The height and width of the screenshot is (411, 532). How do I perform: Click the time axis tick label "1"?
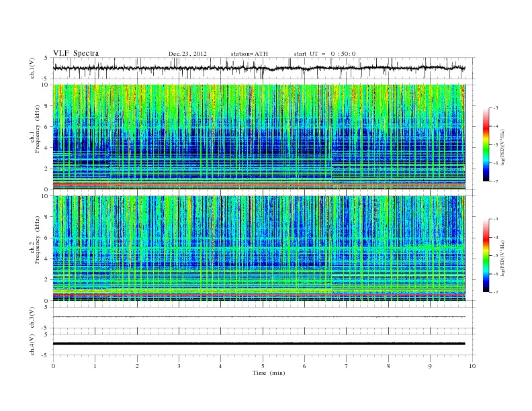(x=95, y=366)
